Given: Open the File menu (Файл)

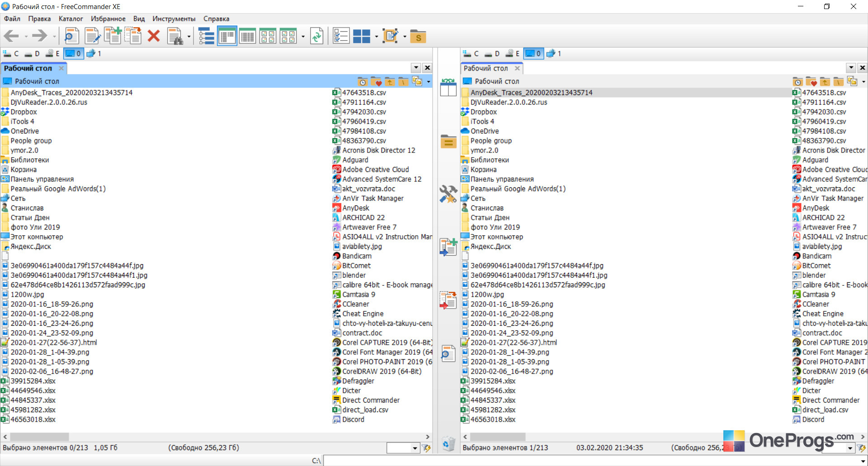Looking at the screenshot, I should click(x=12, y=19).
